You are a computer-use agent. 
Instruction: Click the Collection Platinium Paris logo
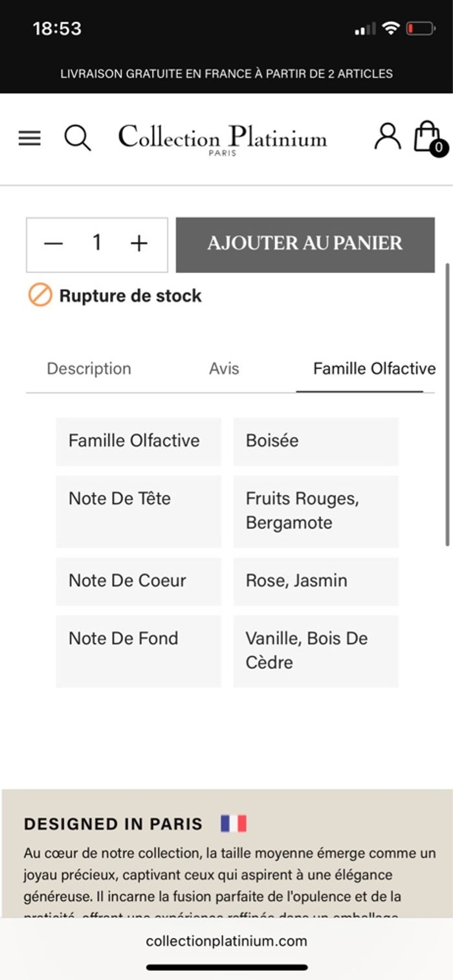pyautogui.click(x=222, y=139)
